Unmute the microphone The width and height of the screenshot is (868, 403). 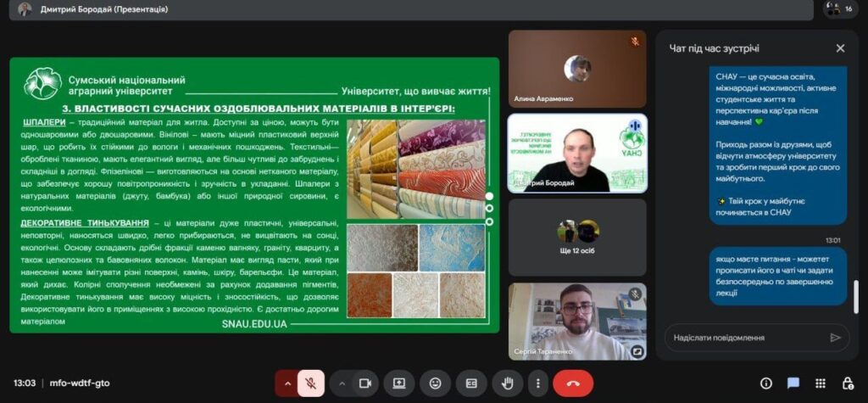click(311, 383)
